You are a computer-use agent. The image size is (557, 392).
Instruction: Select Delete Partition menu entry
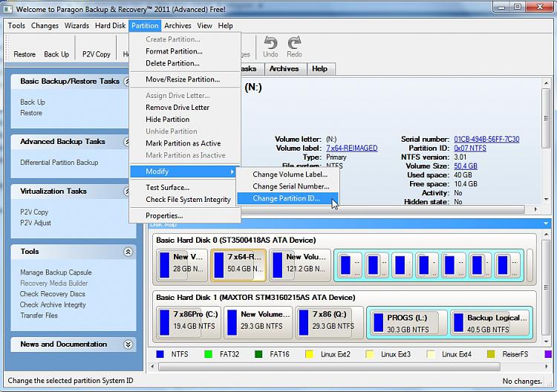[x=185, y=64]
